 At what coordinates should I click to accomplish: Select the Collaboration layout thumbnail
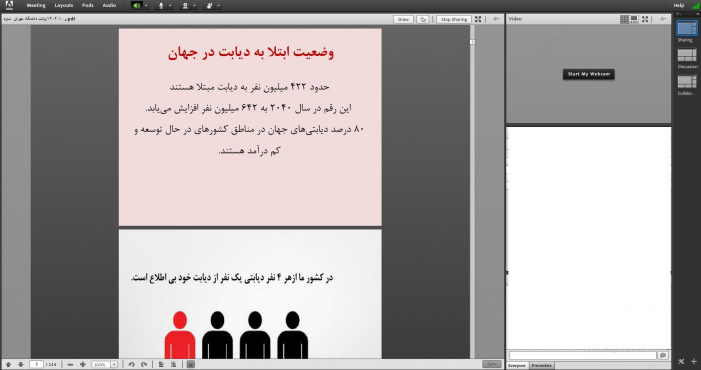[687, 82]
